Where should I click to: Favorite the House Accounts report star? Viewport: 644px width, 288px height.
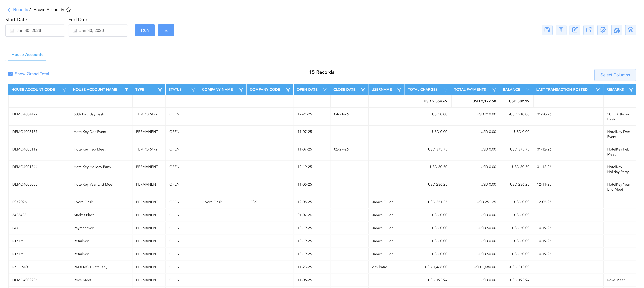coord(68,10)
